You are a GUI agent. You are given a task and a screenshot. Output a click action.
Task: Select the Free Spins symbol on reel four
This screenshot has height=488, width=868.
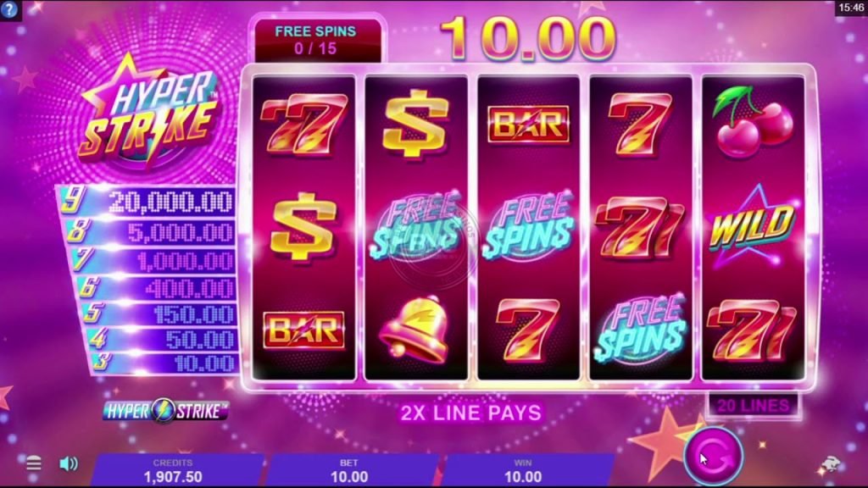(x=641, y=330)
